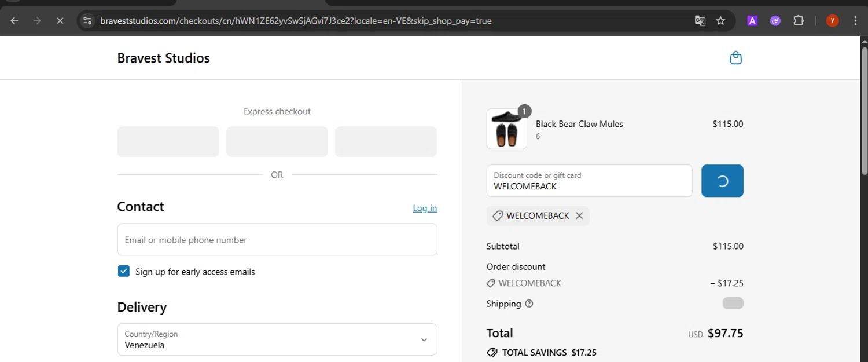868x362 pixels.
Task: Click the browser address bar URL
Action: 296,21
